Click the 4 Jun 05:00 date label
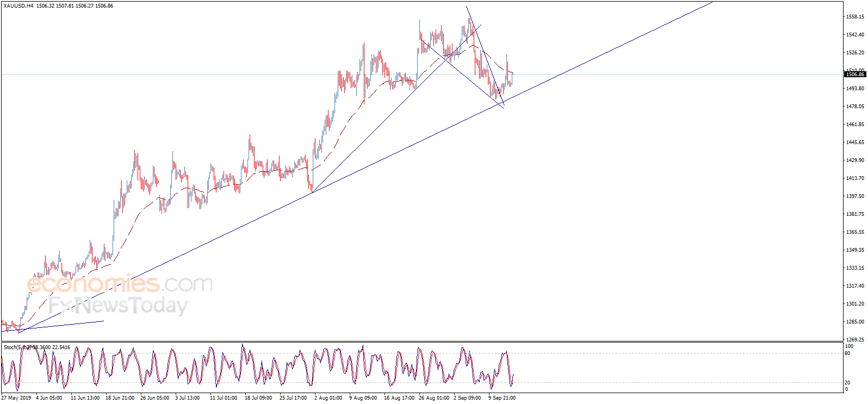 (49, 398)
